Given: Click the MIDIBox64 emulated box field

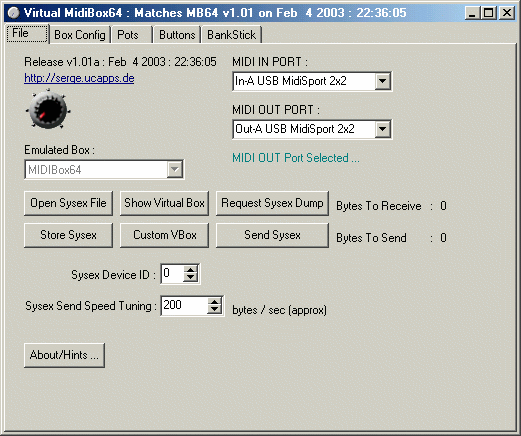Looking at the screenshot, I should point(104,169).
